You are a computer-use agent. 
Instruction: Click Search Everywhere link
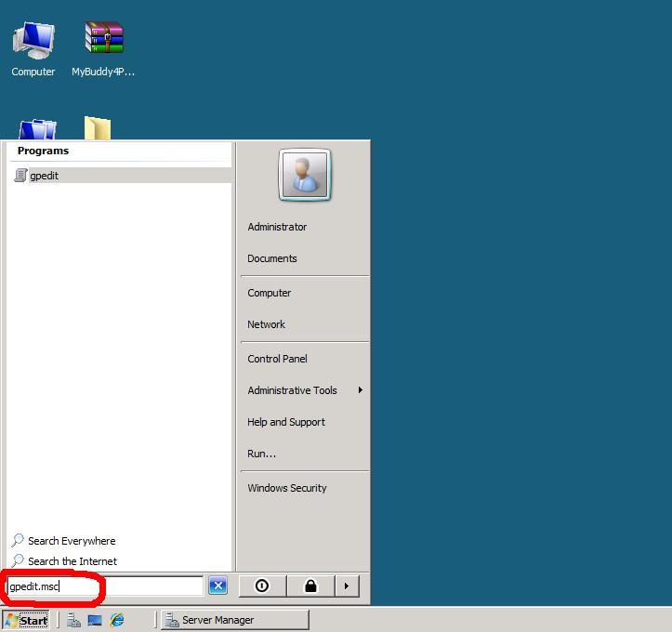point(72,541)
